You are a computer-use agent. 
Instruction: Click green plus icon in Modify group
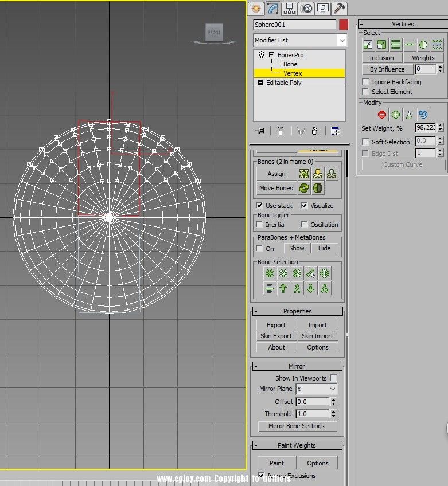pos(396,115)
